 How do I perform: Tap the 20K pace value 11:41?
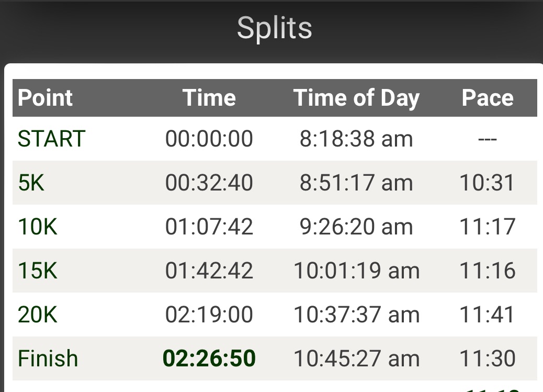[x=487, y=315]
